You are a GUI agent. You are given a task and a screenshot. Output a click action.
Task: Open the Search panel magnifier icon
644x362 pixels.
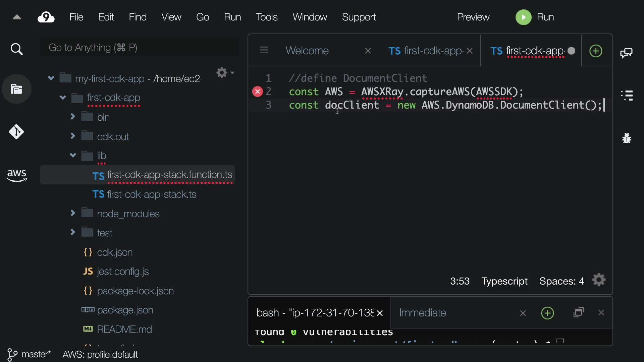click(16, 49)
